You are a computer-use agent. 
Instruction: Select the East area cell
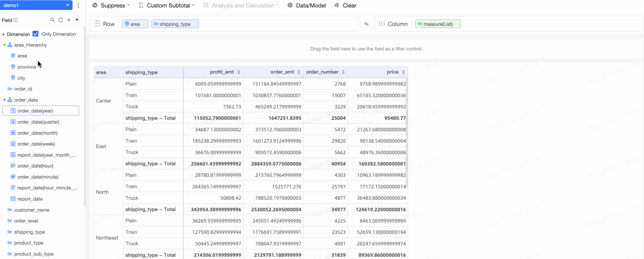click(108, 146)
